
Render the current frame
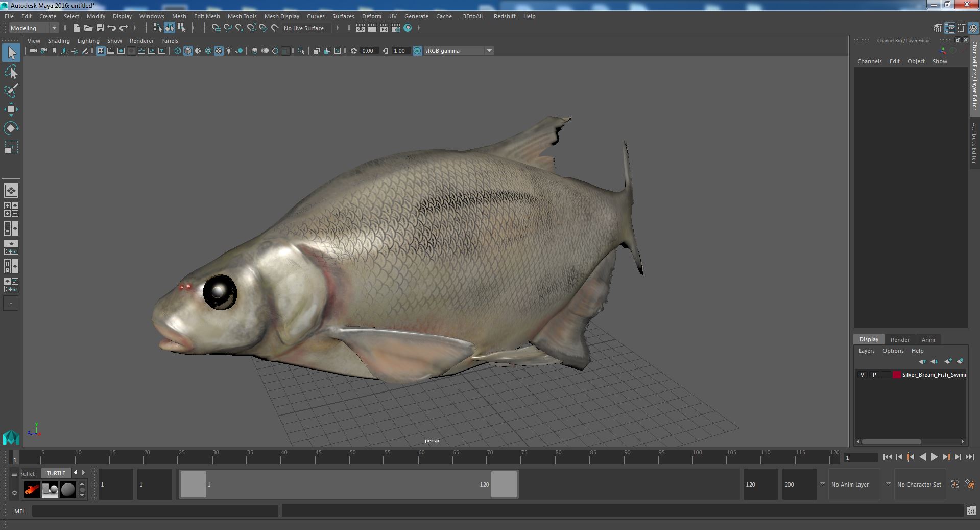click(x=372, y=28)
